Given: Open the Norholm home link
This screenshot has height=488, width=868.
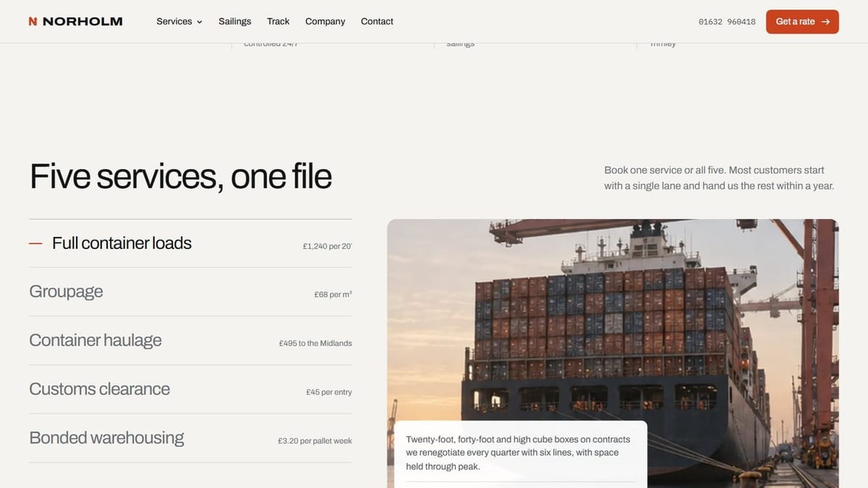Looking at the screenshot, I should point(76,22).
